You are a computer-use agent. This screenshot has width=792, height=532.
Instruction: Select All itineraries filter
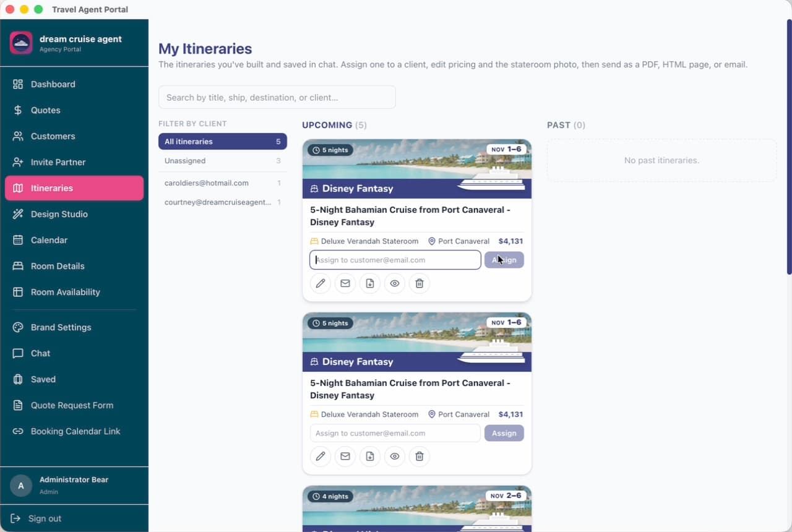223,142
